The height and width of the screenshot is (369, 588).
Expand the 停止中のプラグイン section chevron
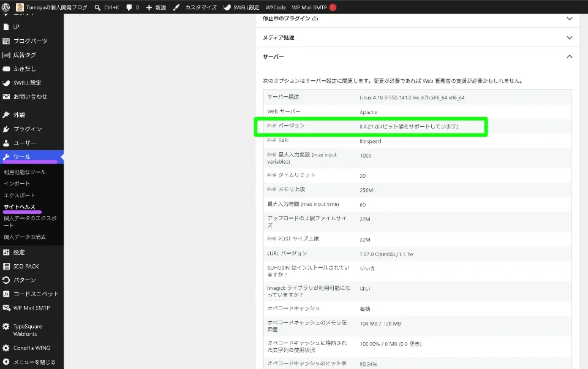tap(569, 18)
